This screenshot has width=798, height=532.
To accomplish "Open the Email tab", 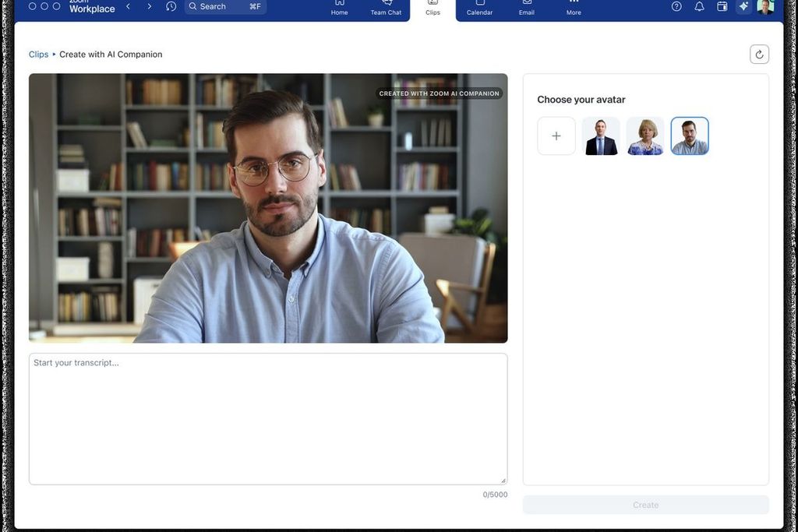I will tap(527, 8).
